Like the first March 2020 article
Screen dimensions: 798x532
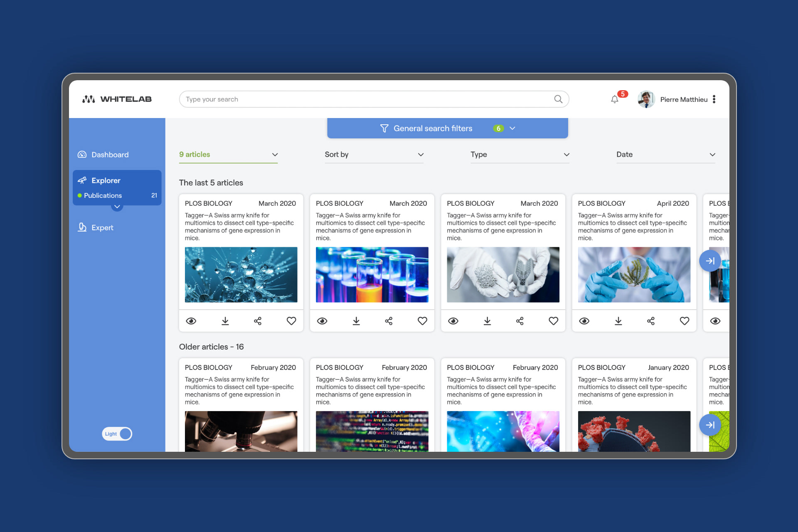(291, 321)
